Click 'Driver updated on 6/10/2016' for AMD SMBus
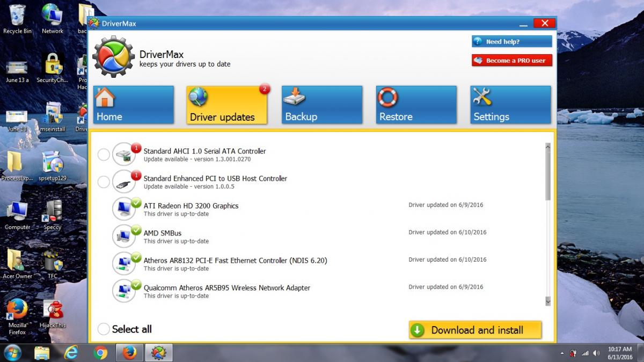Viewport: 644px width, 362px height. click(x=448, y=232)
